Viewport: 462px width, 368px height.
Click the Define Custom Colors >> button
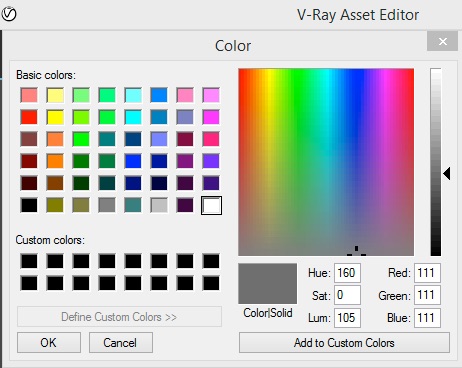tap(119, 316)
